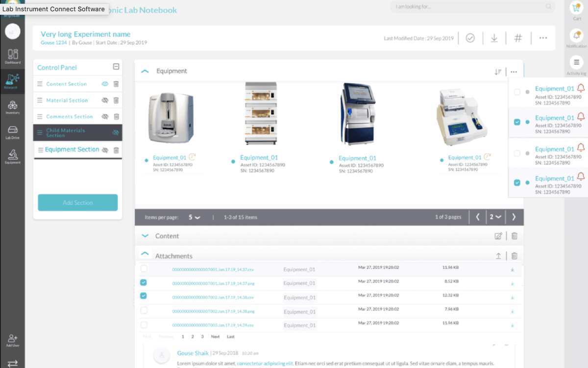Click the checkmark circle icon in header
The image size is (588, 368).
(x=470, y=38)
